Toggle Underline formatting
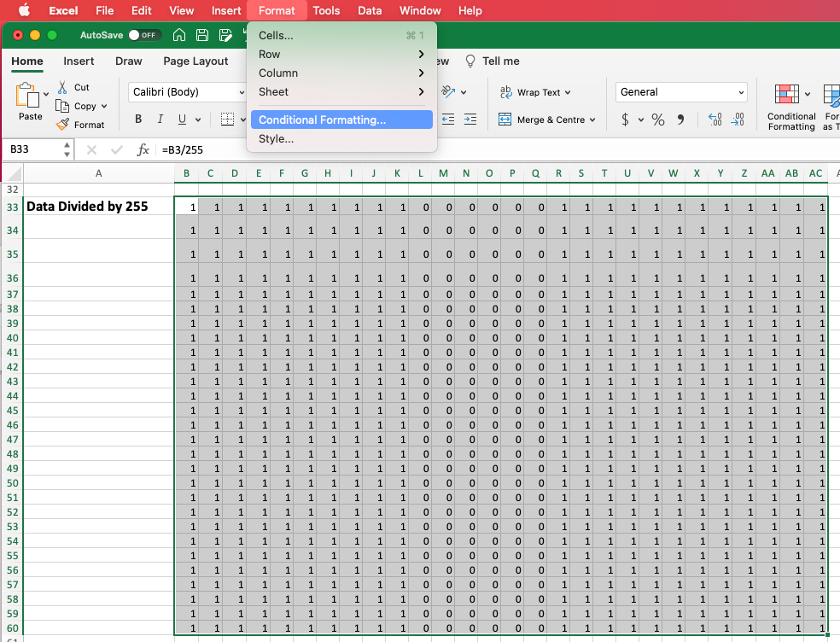Screen dimensions: 840x642 pyautogui.click(x=182, y=119)
